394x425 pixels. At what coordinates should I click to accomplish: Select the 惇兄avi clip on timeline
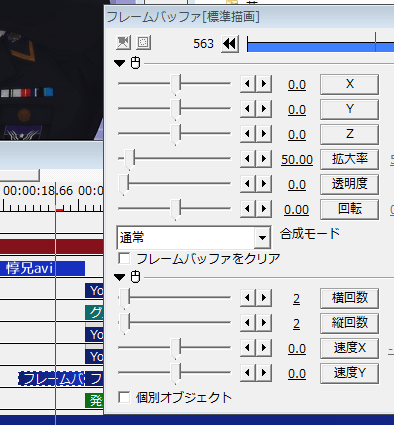[x=42, y=268]
